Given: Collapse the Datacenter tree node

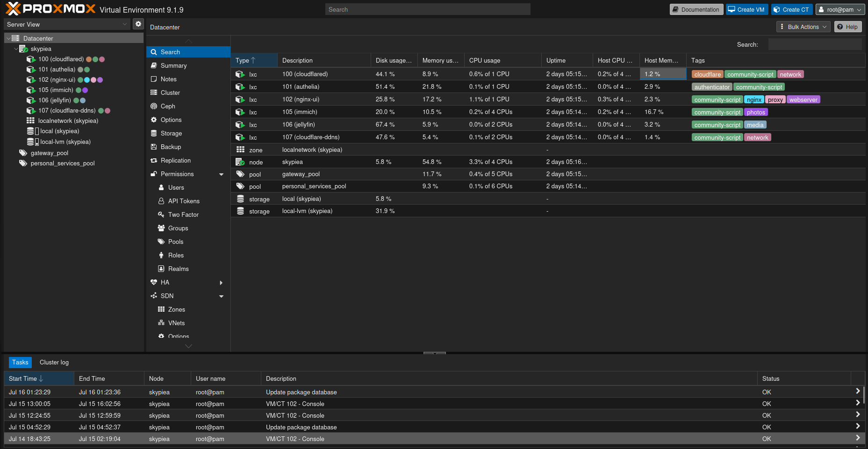Looking at the screenshot, I should (8, 39).
